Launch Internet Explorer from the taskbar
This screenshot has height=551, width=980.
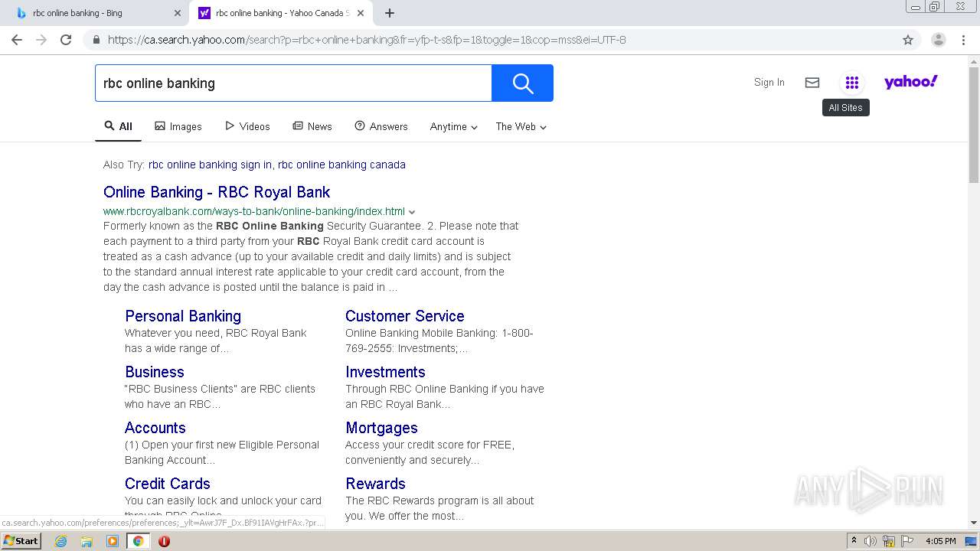(60, 541)
